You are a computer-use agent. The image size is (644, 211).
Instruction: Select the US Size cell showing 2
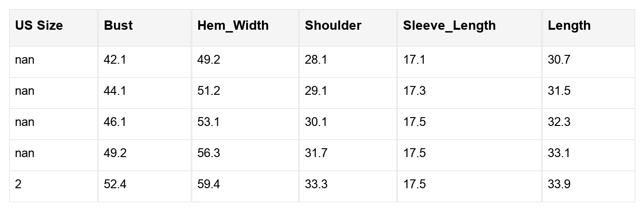coord(18,185)
